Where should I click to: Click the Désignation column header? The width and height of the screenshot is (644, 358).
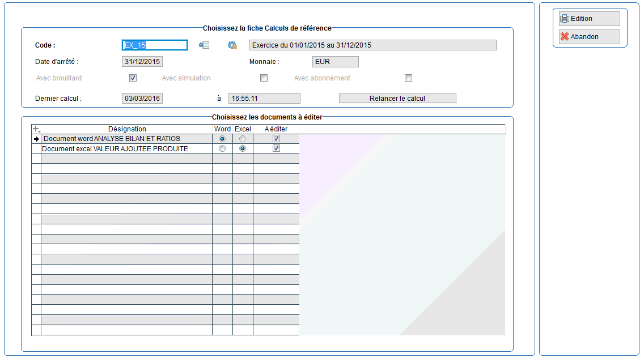pos(127,129)
